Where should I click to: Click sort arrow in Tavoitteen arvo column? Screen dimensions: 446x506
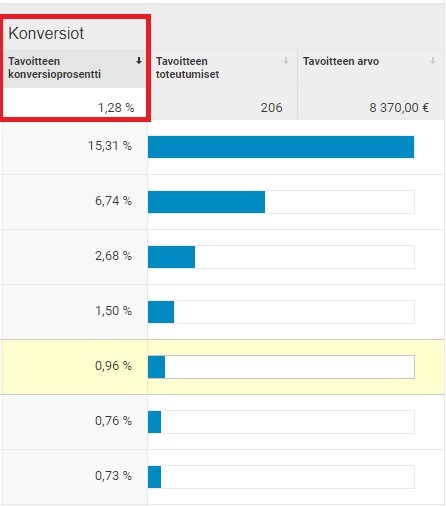point(433,61)
